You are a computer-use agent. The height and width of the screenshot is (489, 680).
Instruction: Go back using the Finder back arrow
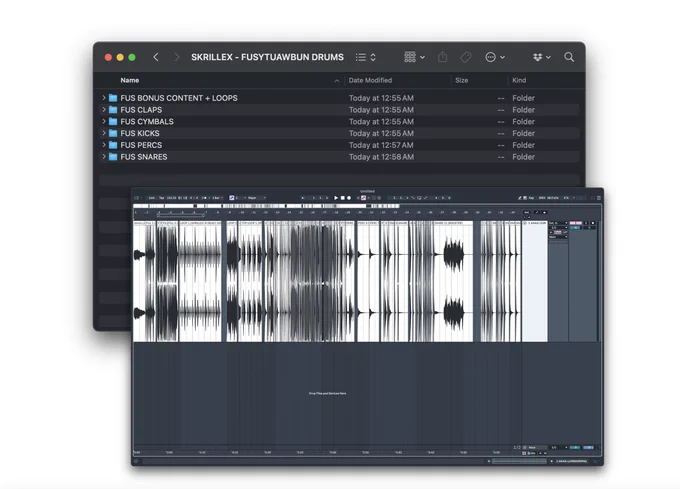pyautogui.click(x=156, y=57)
